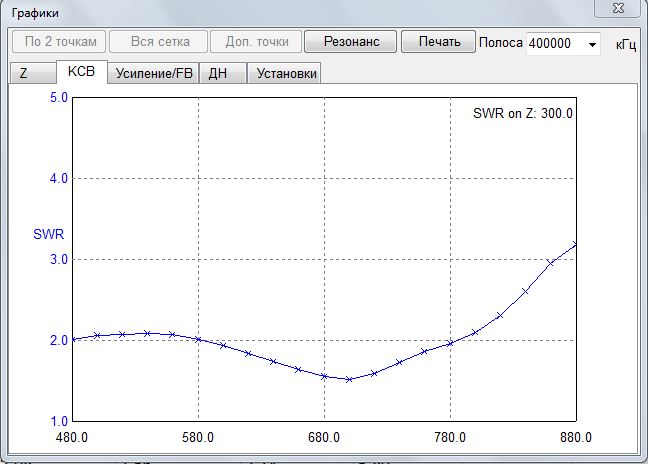Switch to the Z tab
This screenshot has width=648, height=464.
tap(33, 73)
